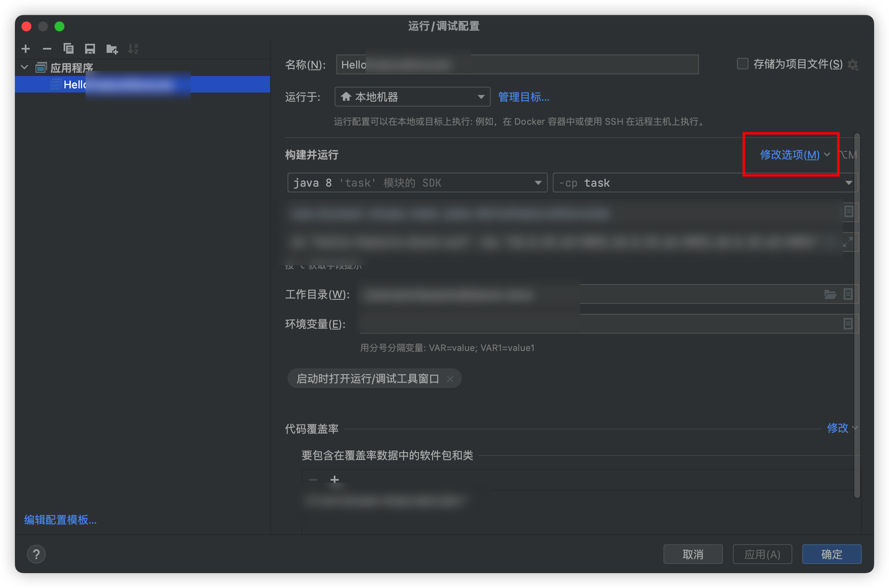Open the help question mark button
This screenshot has width=889, height=588.
coord(36,554)
